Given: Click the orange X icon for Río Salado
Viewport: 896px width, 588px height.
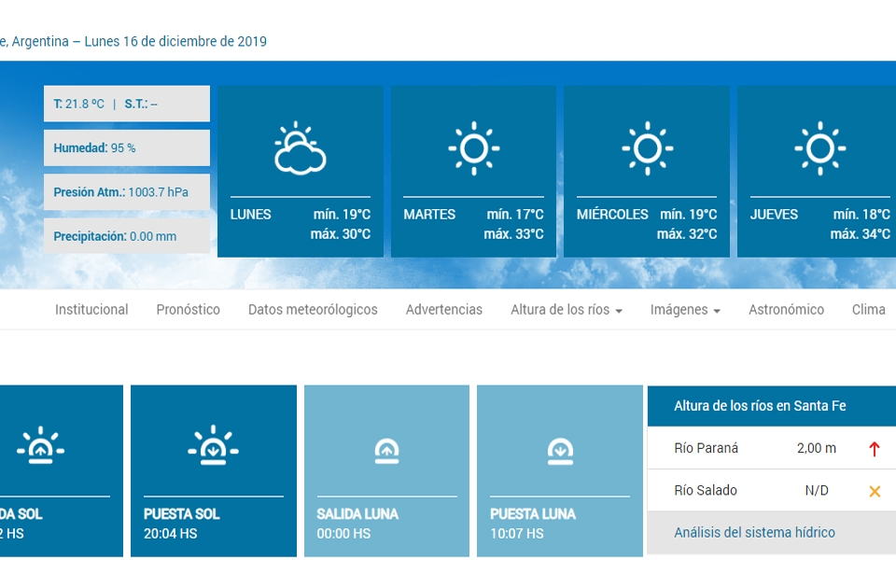Looking at the screenshot, I should point(875,491).
